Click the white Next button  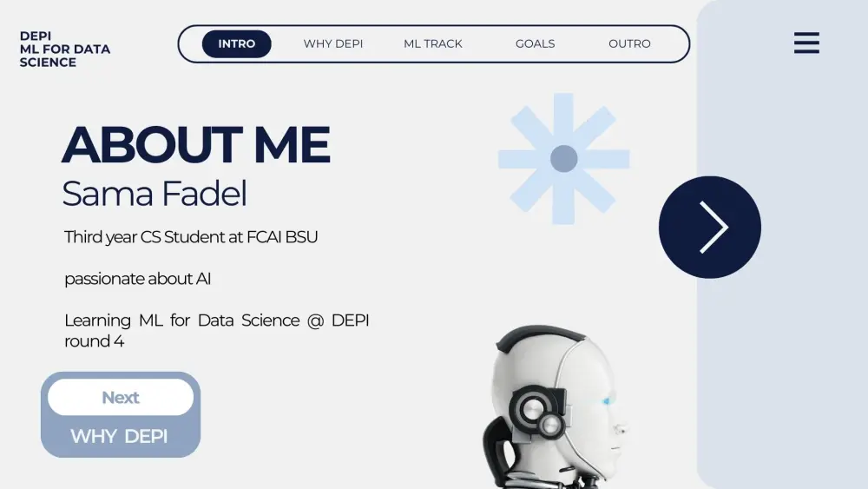tap(121, 397)
